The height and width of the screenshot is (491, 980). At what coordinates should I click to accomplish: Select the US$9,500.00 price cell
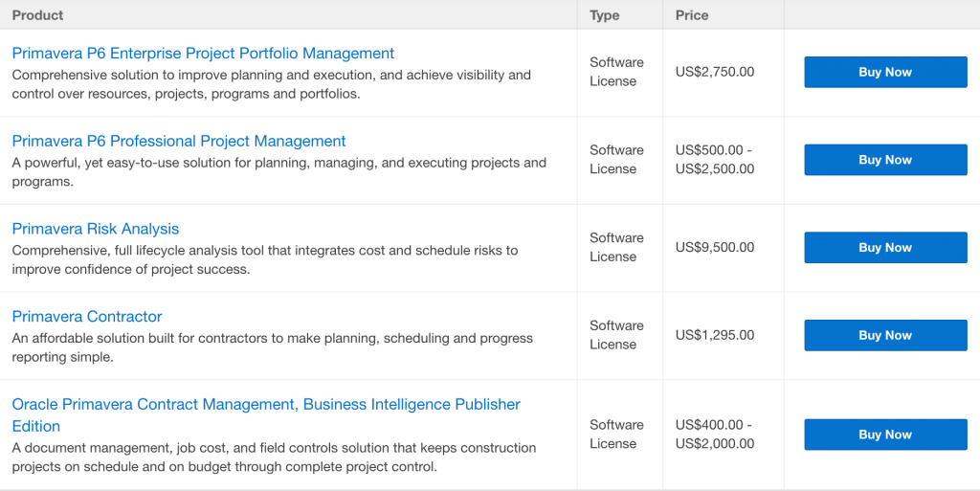pos(715,247)
